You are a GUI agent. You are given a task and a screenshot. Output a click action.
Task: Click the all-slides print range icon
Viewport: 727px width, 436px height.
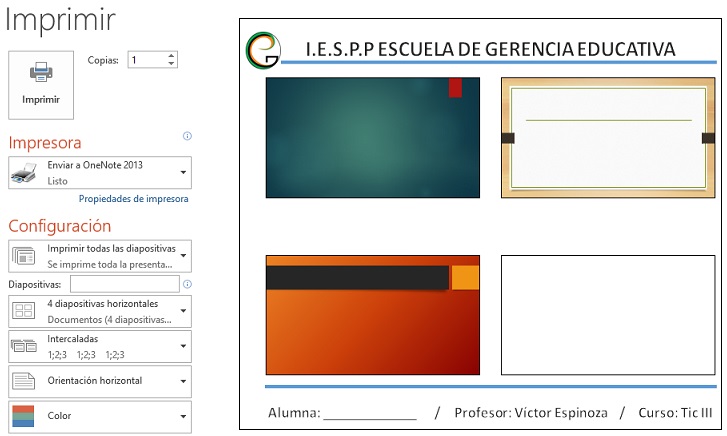coord(24,256)
